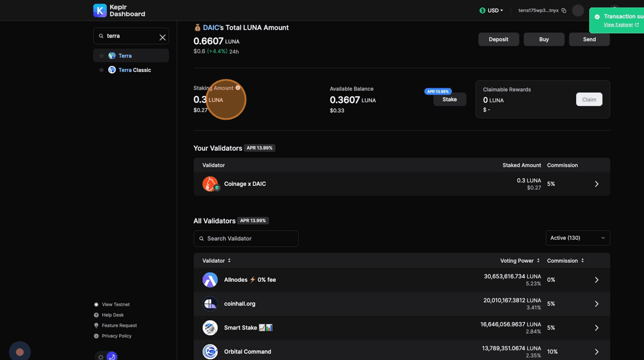Click the Allnodes validator logo
The height and width of the screenshot is (360, 644).
210,280
